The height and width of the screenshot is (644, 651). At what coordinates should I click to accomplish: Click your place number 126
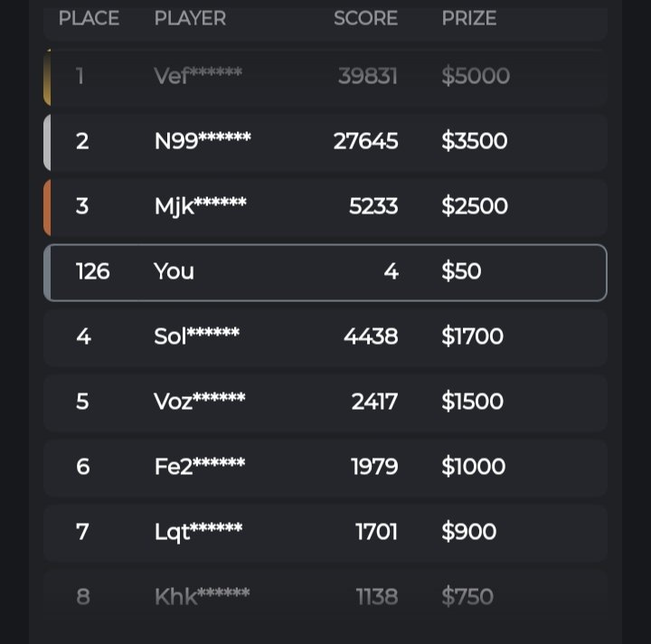(92, 271)
